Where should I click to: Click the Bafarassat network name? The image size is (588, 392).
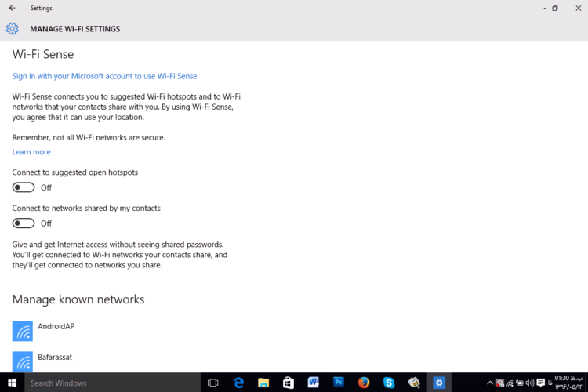(55, 358)
